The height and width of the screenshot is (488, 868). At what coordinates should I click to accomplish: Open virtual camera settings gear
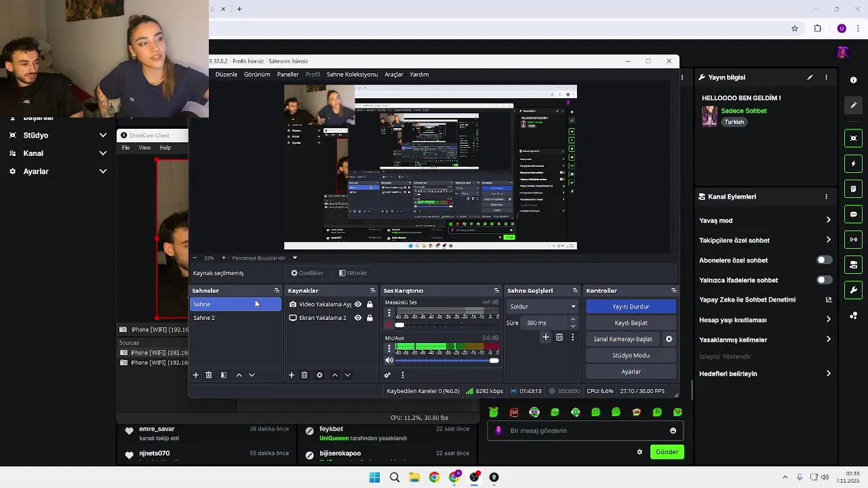(x=669, y=339)
